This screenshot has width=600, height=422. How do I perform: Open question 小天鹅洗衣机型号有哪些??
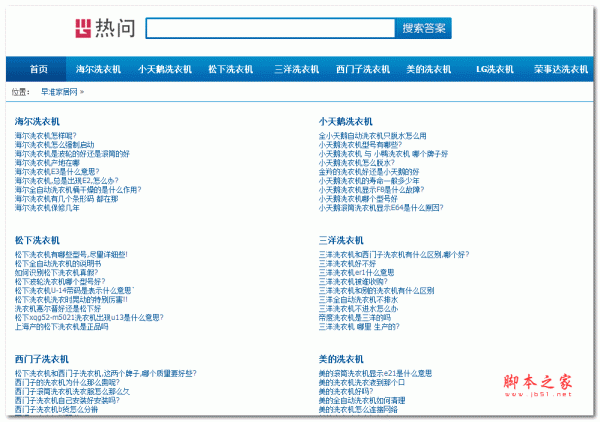point(360,145)
